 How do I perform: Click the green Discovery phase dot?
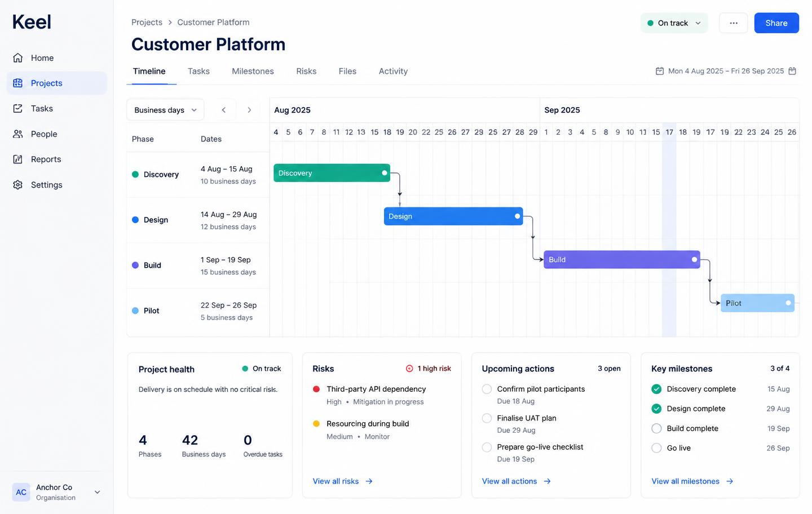(x=135, y=175)
